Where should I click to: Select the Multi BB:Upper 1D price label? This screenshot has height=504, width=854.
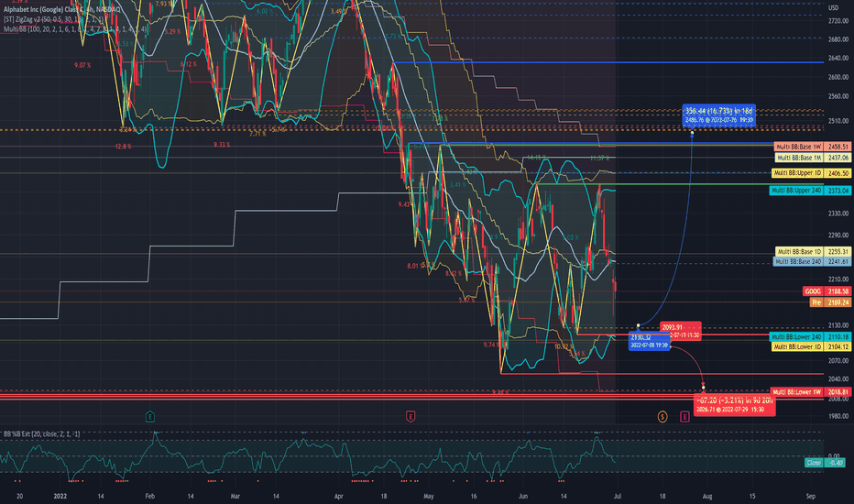pyautogui.click(x=810, y=173)
